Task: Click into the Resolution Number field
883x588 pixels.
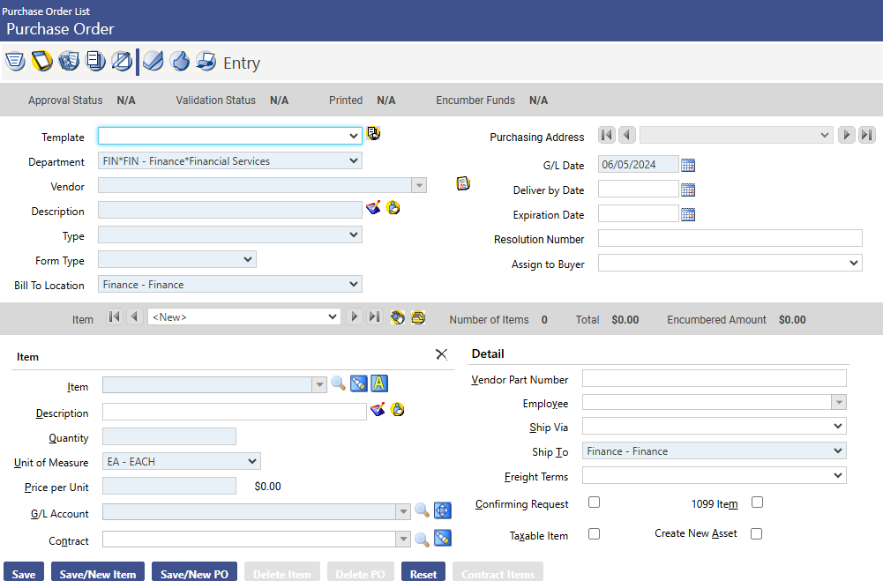Action: (x=730, y=238)
